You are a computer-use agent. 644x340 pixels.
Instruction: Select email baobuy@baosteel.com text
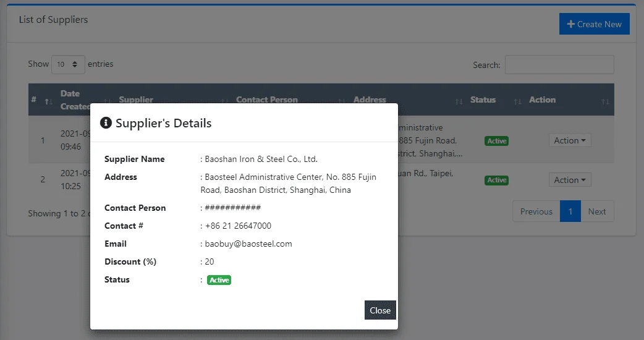pyautogui.click(x=248, y=244)
